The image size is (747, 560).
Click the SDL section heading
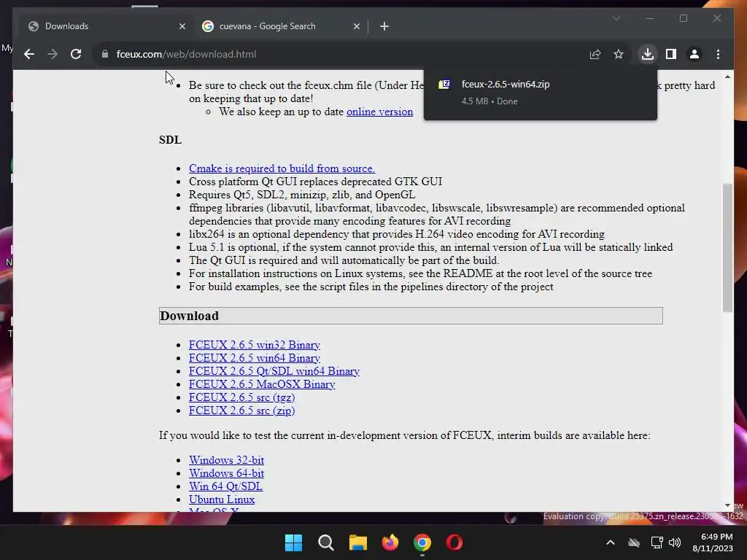tap(170, 140)
